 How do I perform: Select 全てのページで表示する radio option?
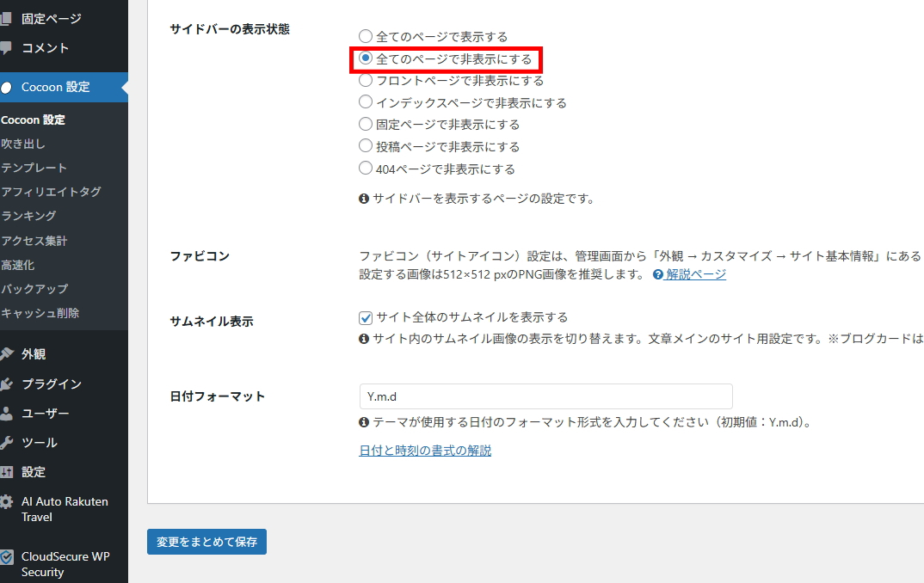coord(366,37)
